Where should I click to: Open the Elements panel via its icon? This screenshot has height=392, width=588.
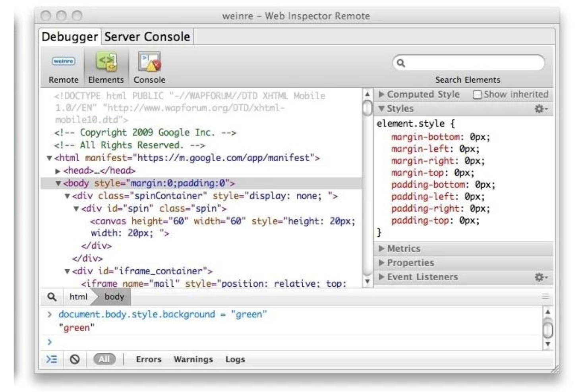106,62
